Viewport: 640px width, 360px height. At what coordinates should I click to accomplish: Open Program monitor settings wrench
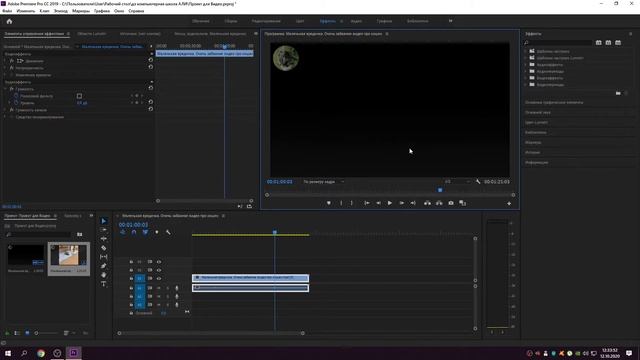point(478,182)
